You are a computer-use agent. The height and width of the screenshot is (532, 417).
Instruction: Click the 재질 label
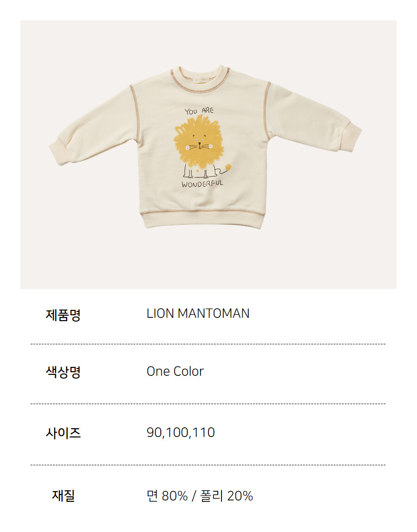[63, 496]
